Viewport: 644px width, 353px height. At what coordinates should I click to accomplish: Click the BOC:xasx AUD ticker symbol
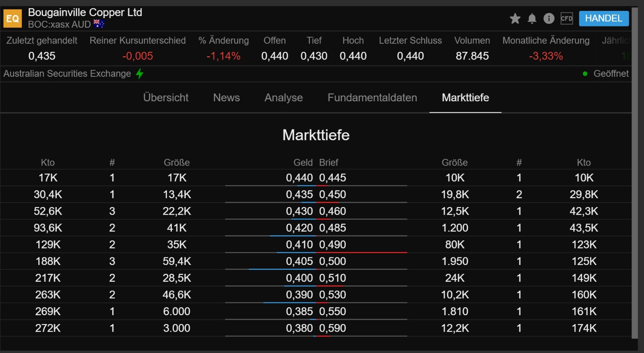[x=60, y=25]
